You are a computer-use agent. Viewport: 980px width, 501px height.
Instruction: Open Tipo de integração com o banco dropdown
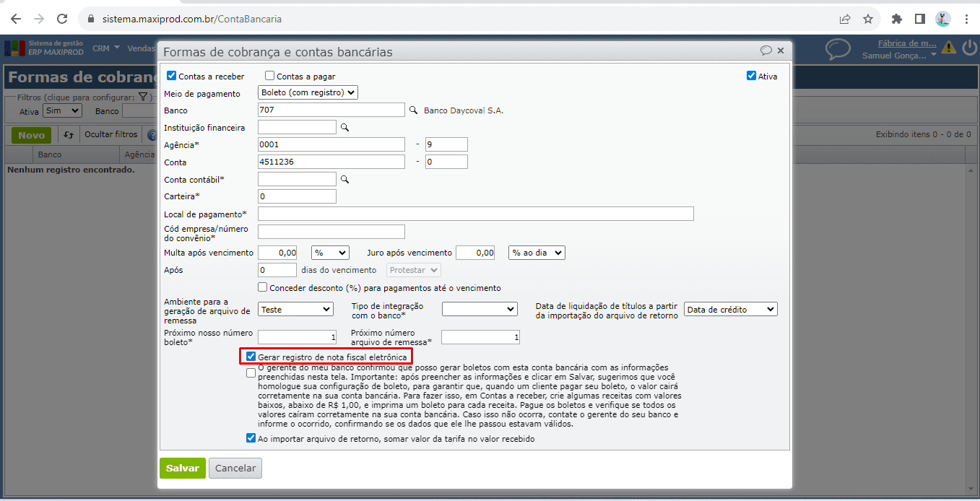[x=480, y=309]
